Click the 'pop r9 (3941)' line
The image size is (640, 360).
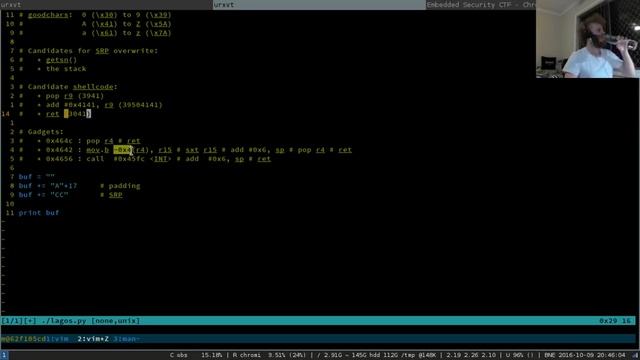[x=75, y=96]
